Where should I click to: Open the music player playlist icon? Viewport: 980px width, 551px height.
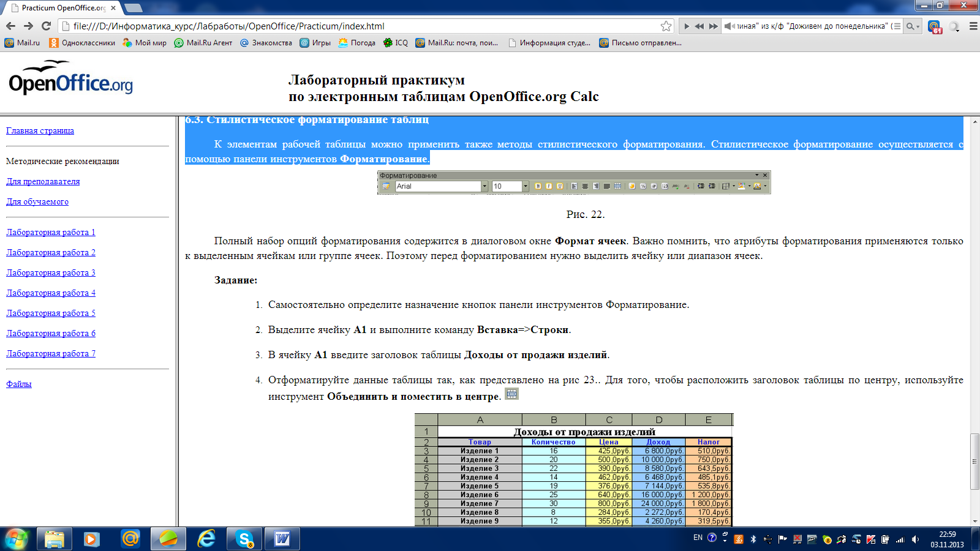897,26
